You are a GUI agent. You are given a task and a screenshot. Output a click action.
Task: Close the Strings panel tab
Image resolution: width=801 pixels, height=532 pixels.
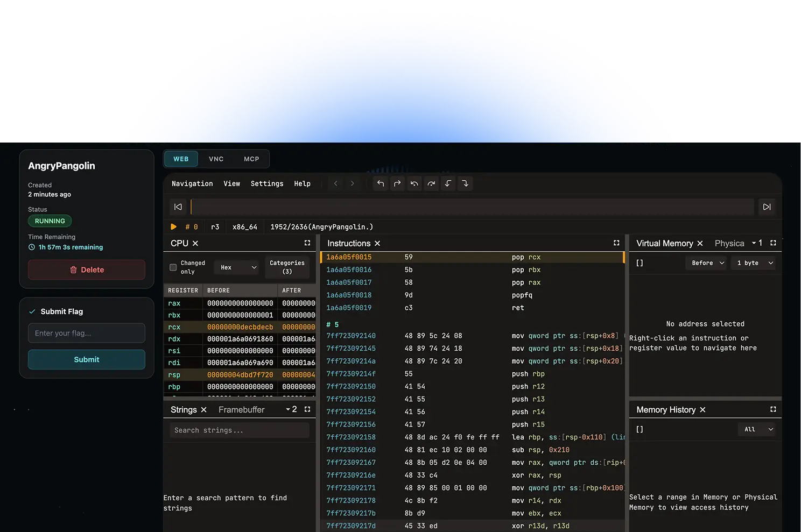tap(203, 410)
